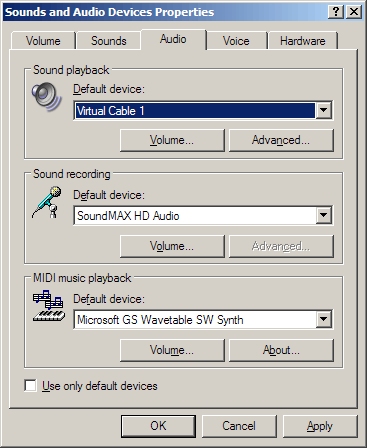Image resolution: width=367 pixels, height=448 pixels.
Task: Switch to the Sounds tab
Action: pyautogui.click(x=109, y=41)
